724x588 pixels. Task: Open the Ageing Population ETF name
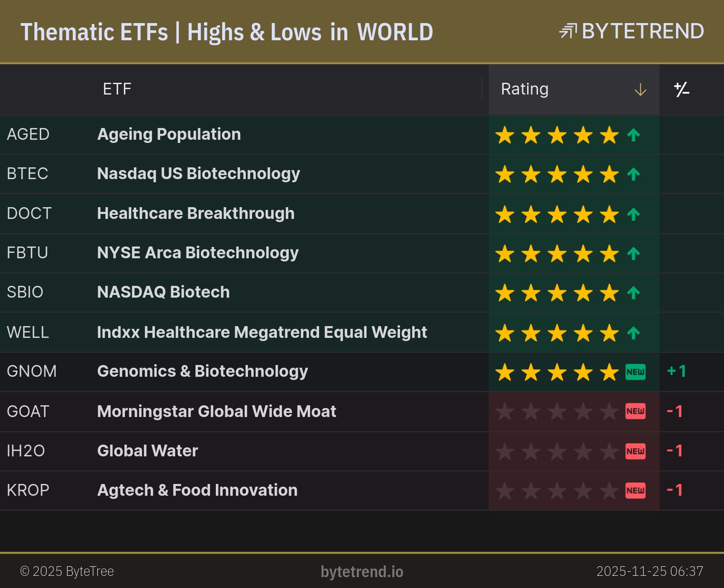tap(169, 134)
